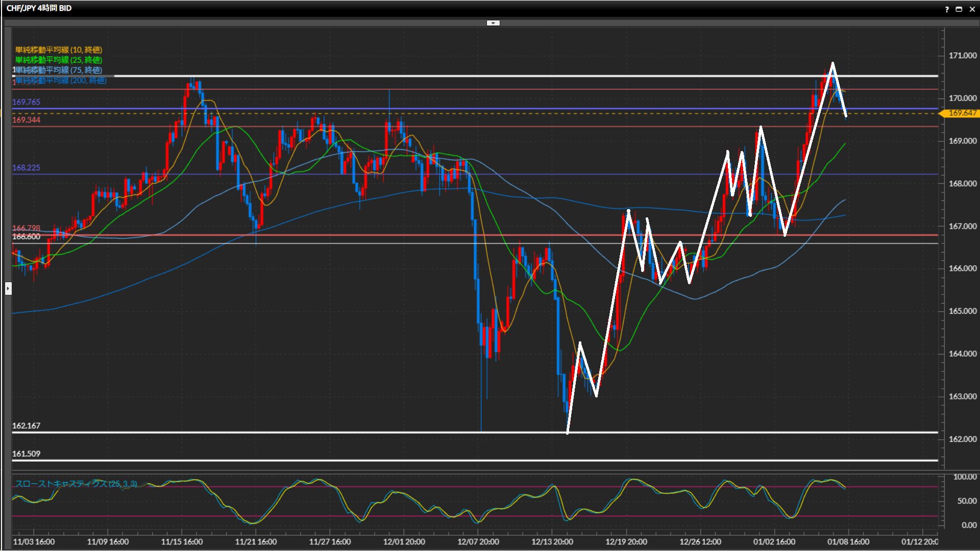Click the 162.167 support line label
980x551 pixels.
26,425
